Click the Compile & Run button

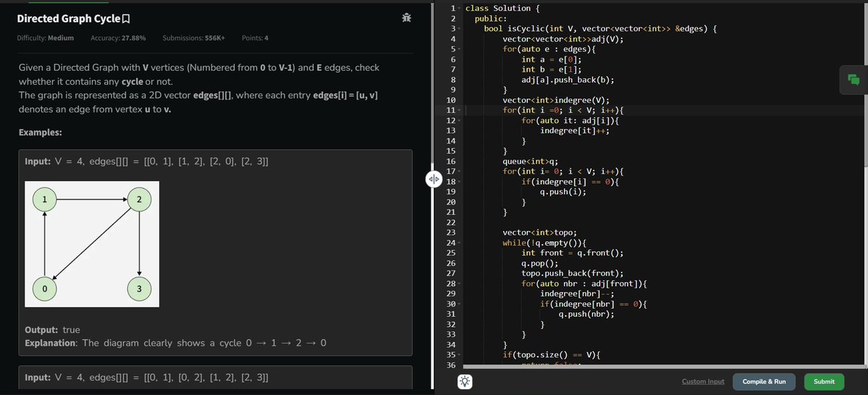[764, 382]
